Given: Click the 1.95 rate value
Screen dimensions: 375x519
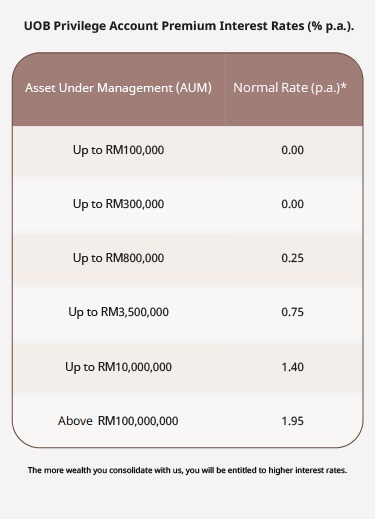Looking at the screenshot, I should point(292,421).
